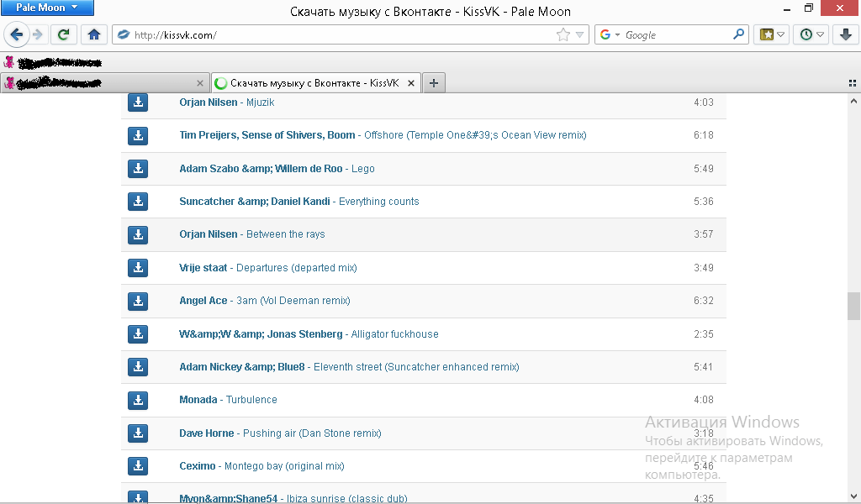Screen dimensions: 861x504
Task: Minimize the Pale Moon window
Action: [787, 8]
